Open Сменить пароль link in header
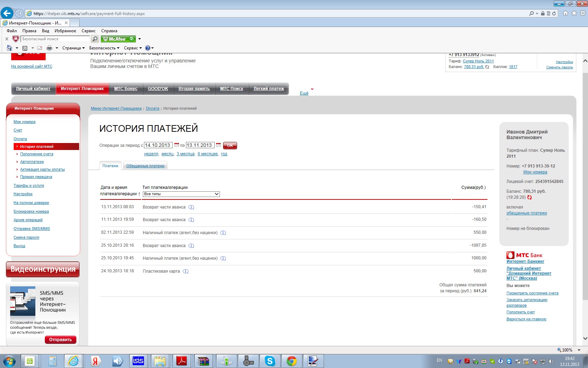 click(560, 67)
